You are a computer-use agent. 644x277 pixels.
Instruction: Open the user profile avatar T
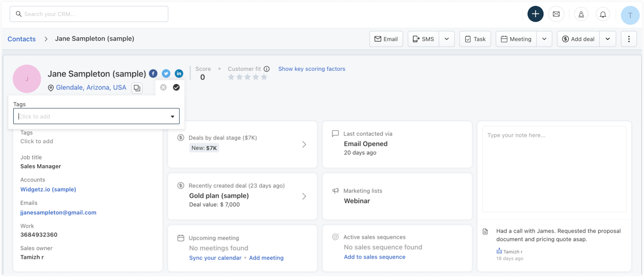630,15
